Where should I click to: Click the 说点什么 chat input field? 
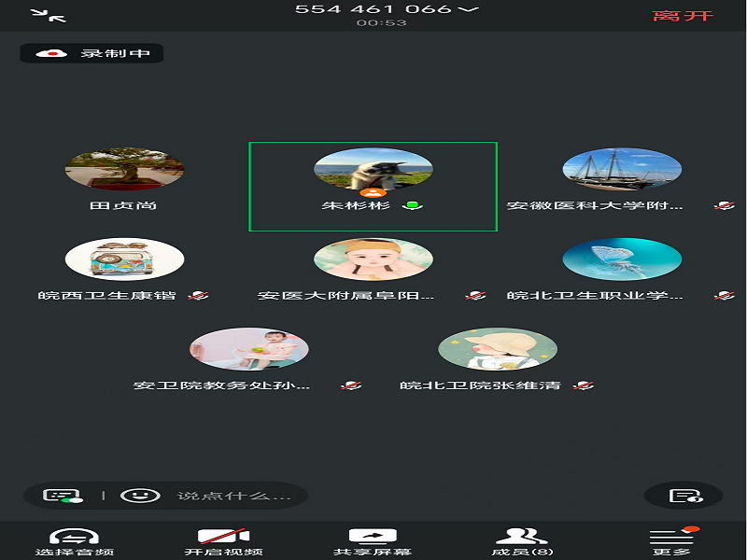pyautogui.click(x=234, y=496)
